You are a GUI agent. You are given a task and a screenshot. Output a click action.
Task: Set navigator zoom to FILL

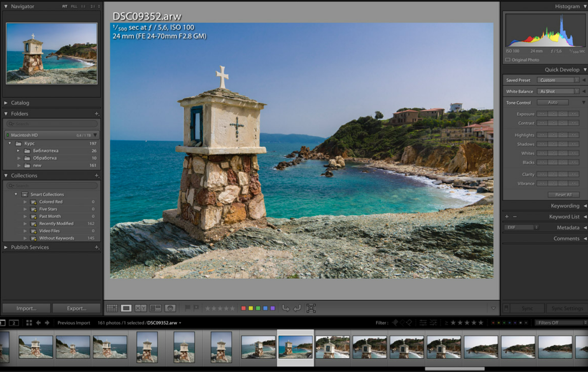[x=74, y=6]
